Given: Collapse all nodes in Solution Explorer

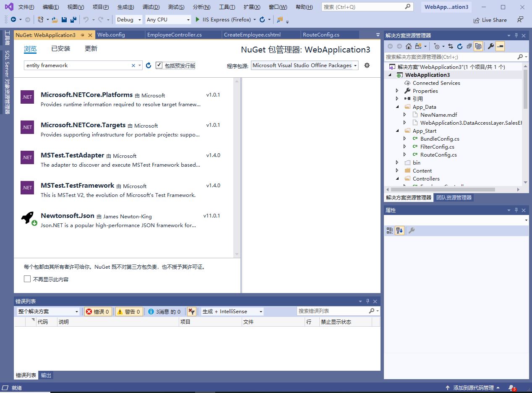Looking at the screenshot, I should (470, 46).
